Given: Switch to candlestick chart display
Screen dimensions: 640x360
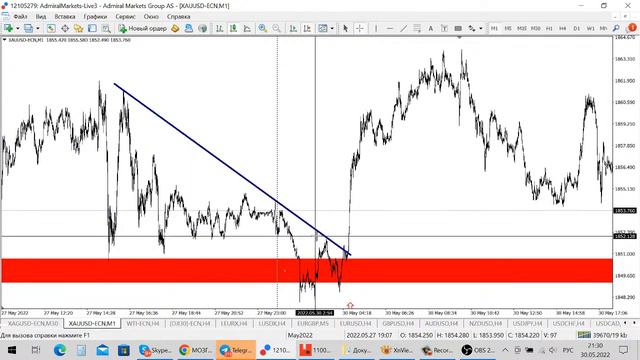Looking at the screenshot, I should 233,28.
